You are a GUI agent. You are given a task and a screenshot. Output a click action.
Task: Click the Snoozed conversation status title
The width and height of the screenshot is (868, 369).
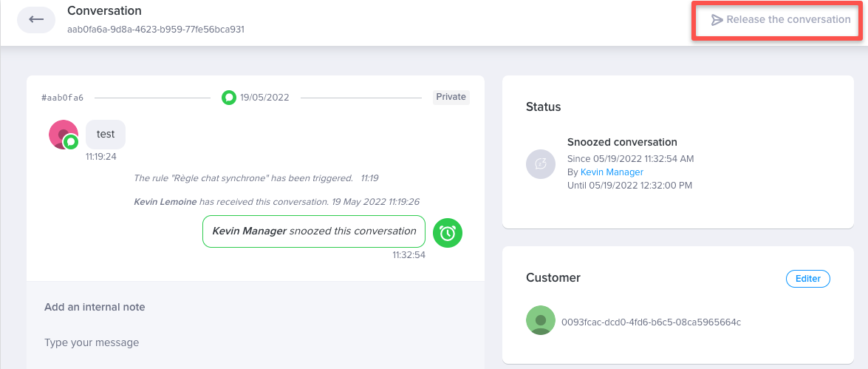[622, 142]
